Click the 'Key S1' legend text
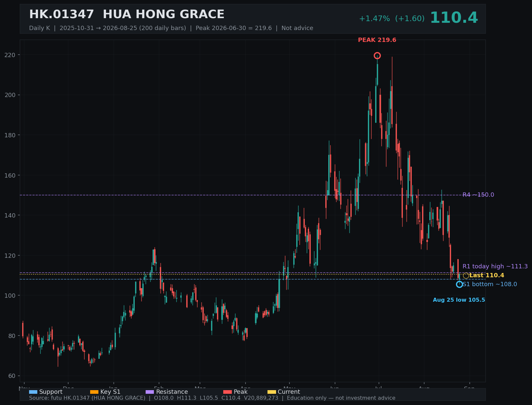This screenshot has height=405, width=532. pyautogui.click(x=110, y=392)
